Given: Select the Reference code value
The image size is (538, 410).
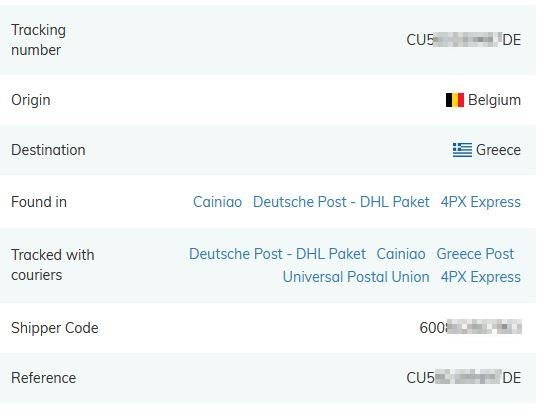Looking at the screenshot, I should pyautogui.click(x=464, y=378).
